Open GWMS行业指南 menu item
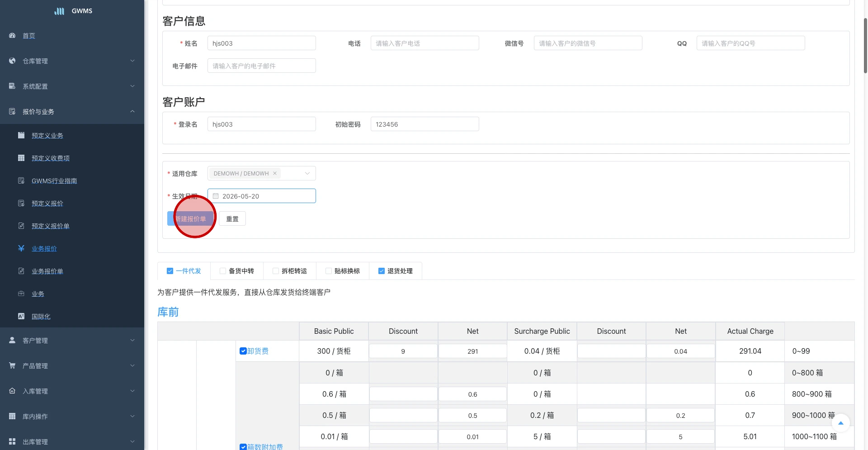Screen dimensions: 868x450 tap(72, 180)
